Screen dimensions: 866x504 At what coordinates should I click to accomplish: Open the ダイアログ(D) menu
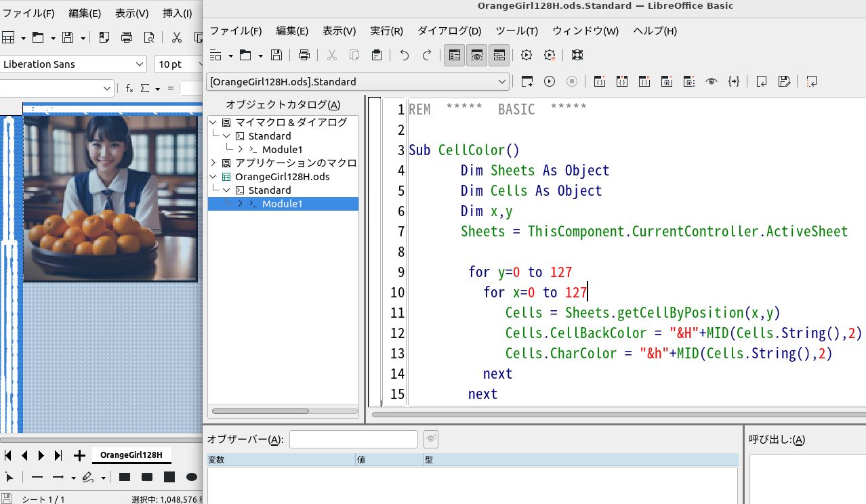[449, 31]
